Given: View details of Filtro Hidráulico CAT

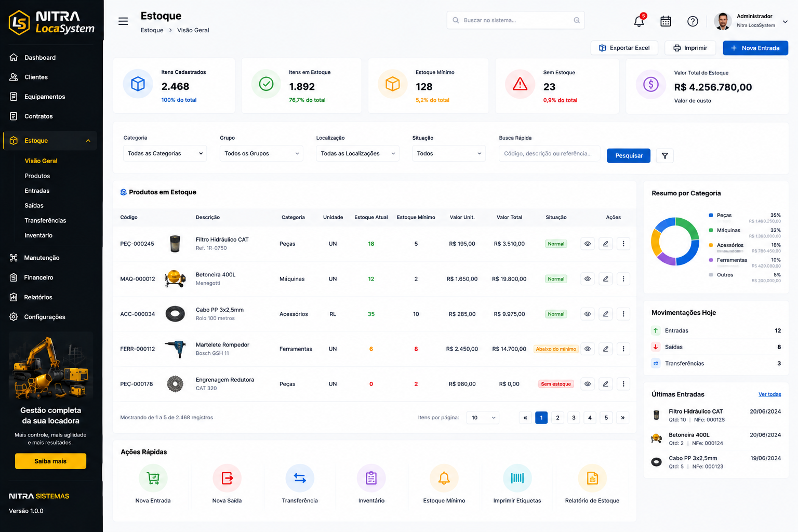Looking at the screenshot, I should click(588, 244).
